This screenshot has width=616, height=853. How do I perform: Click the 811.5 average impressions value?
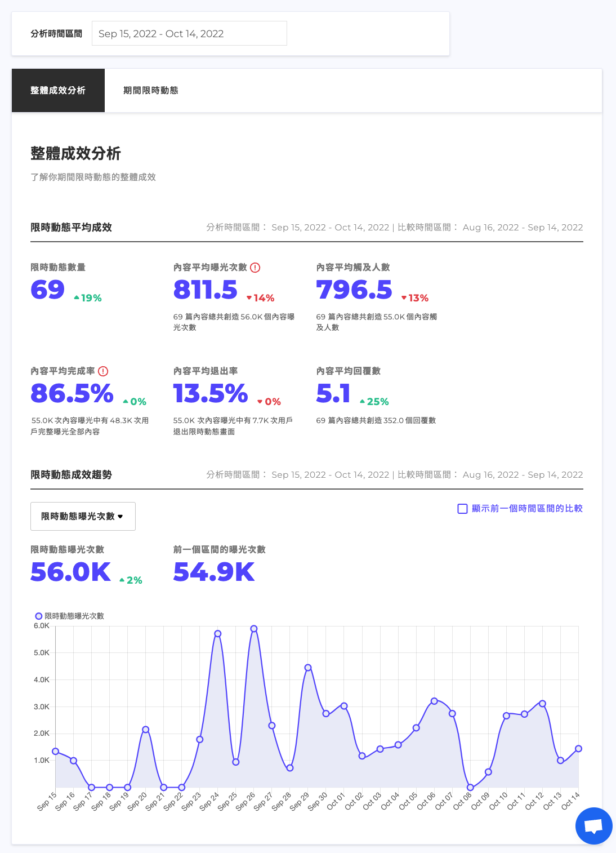point(206,290)
